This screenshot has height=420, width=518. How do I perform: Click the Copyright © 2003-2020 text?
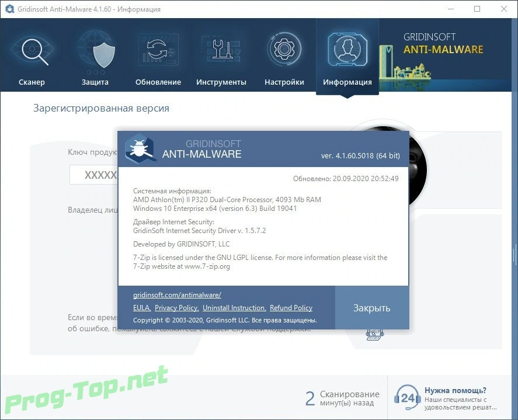pos(225,320)
